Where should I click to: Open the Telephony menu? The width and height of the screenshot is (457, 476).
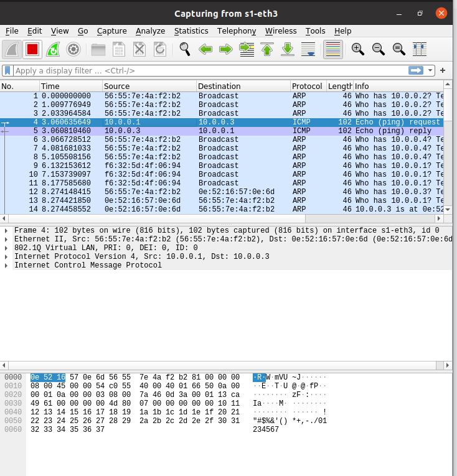pyautogui.click(x=237, y=31)
